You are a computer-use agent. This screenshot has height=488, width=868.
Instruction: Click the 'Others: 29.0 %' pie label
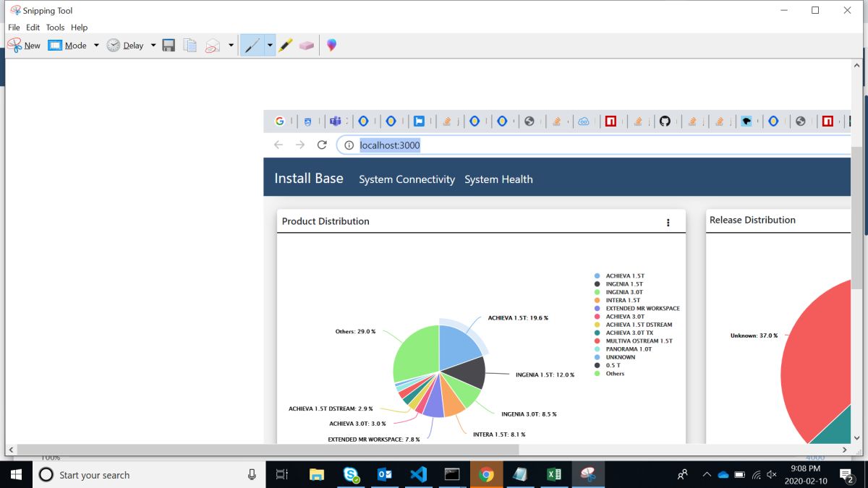tap(355, 332)
